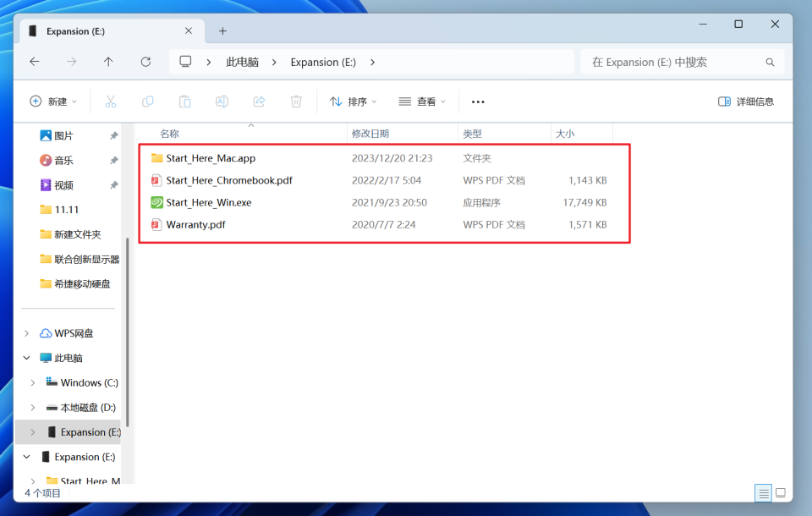Sort by 大小 column header
Viewport: 812px width, 516px height.
point(565,134)
